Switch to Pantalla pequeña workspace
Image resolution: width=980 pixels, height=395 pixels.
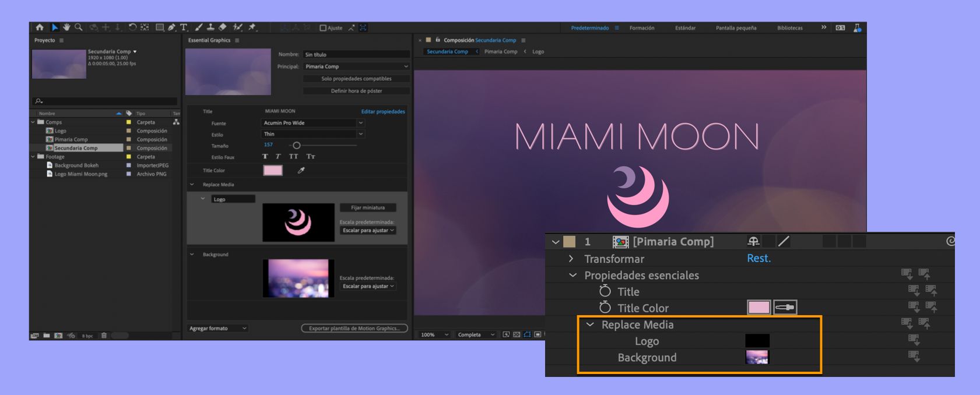point(736,28)
